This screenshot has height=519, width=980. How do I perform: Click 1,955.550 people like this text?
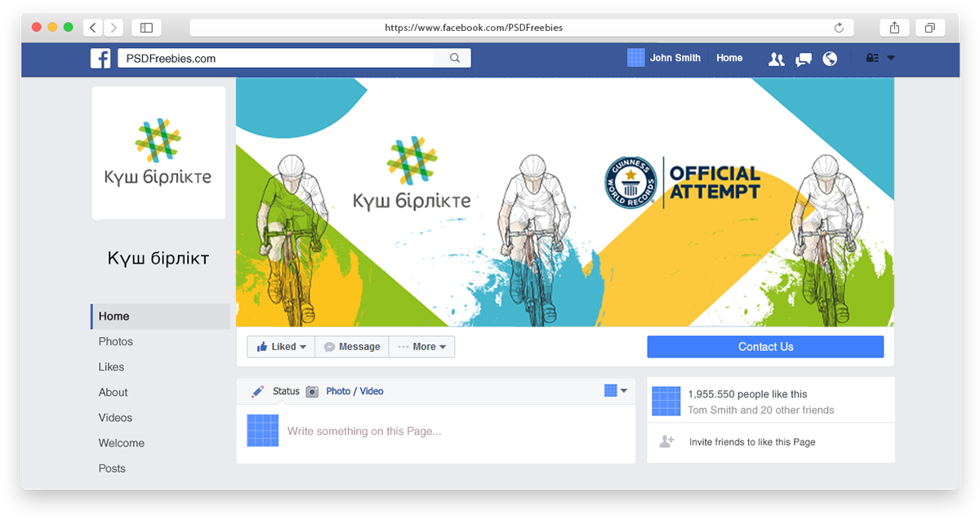tap(747, 394)
